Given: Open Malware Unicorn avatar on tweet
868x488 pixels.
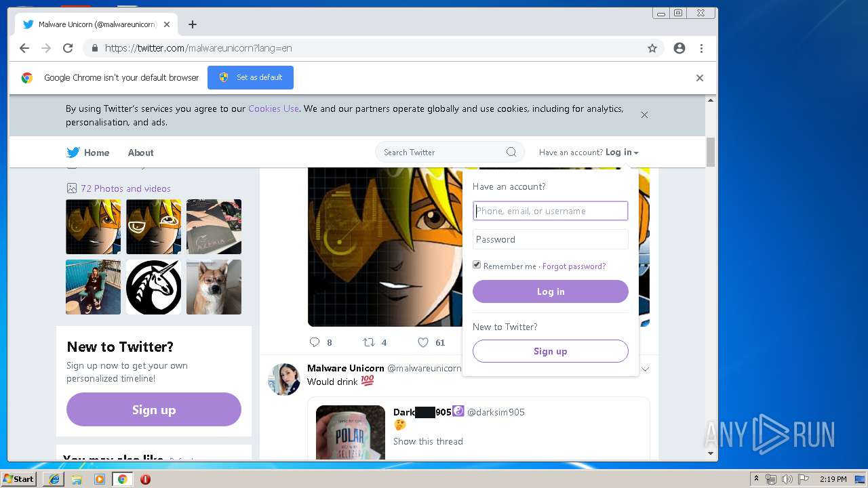Looking at the screenshot, I should pyautogui.click(x=284, y=379).
